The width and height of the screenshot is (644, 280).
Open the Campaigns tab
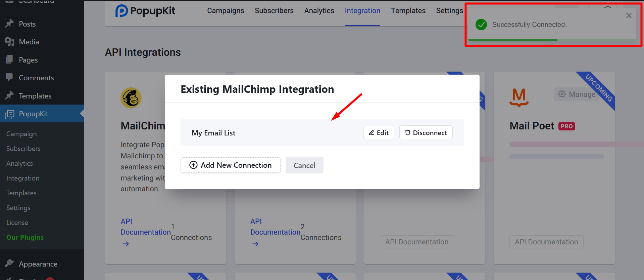pos(226,11)
